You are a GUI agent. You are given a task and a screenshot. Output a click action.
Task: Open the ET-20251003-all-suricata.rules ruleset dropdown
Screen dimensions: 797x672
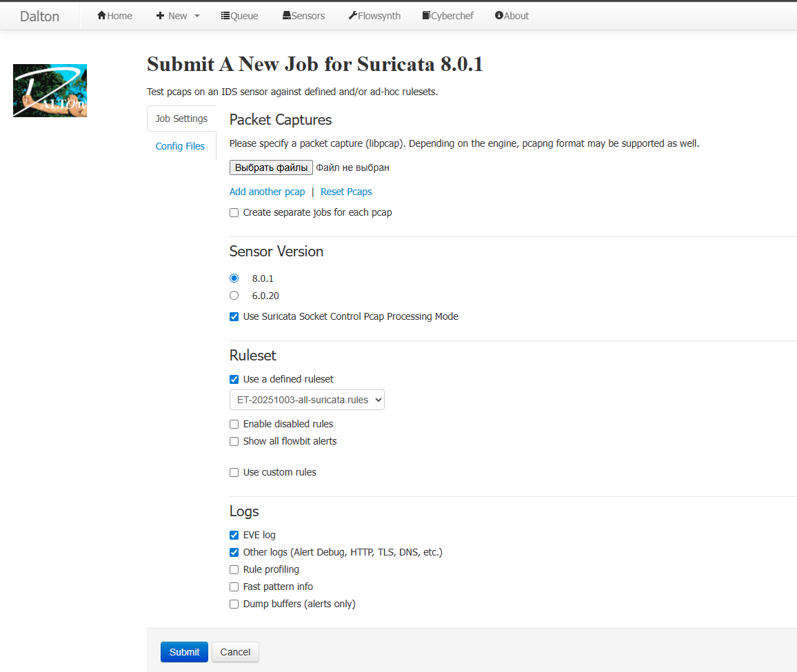coord(307,400)
